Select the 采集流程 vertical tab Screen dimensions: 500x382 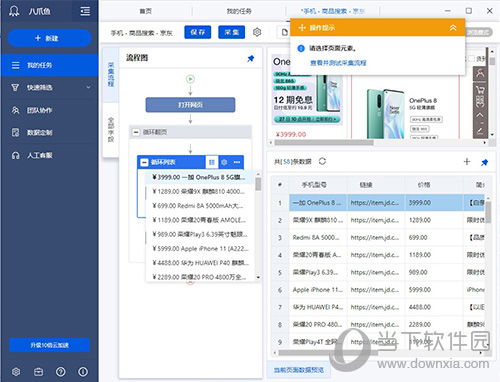tap(111, 74)
